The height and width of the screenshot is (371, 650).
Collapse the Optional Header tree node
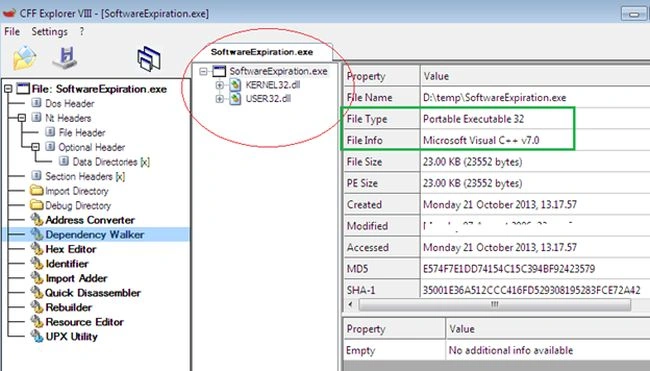(35, 147)
